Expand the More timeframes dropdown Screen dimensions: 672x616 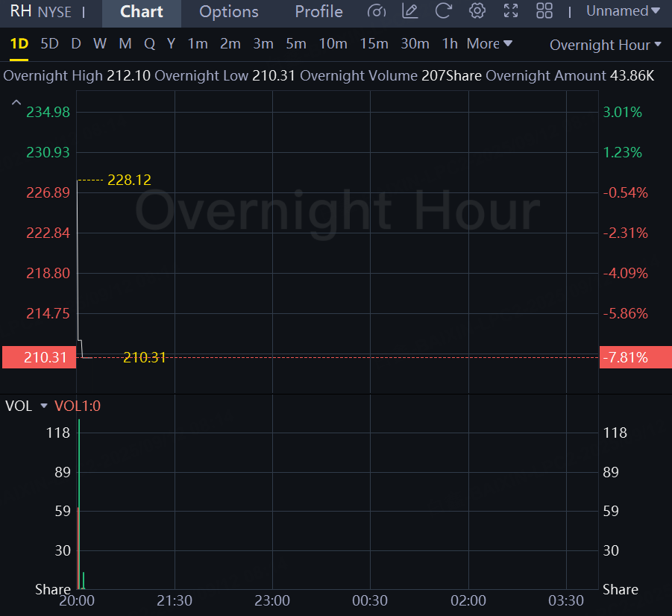pos(489,44)
